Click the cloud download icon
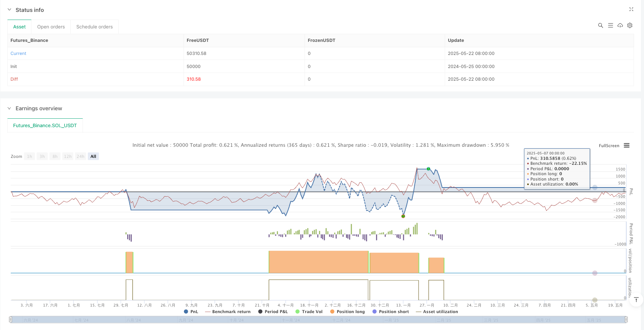This screenshot has height=330, width=644. pos(620,25)
